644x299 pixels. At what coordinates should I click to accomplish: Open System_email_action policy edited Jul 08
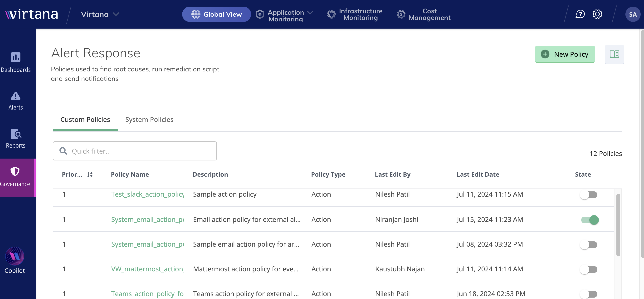point(147,244)
